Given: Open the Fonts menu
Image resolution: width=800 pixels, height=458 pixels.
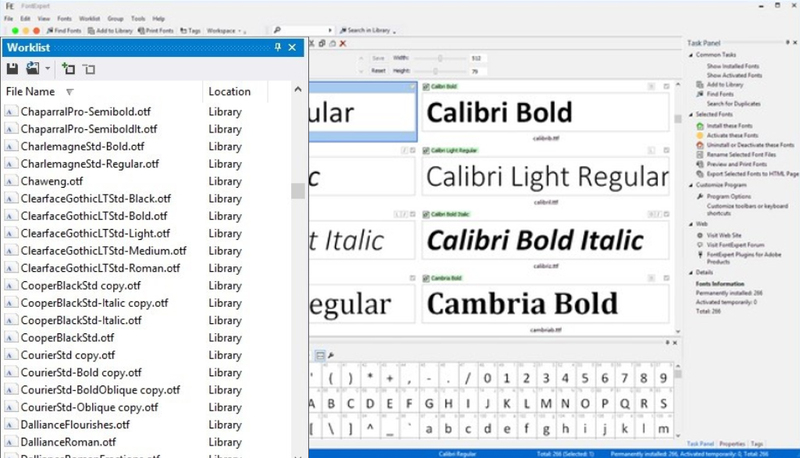Looking at the screenshot, I should coord(64,18).
